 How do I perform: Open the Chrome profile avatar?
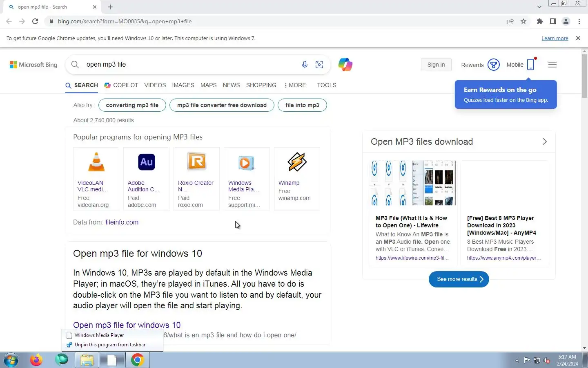tap(566, 21)
